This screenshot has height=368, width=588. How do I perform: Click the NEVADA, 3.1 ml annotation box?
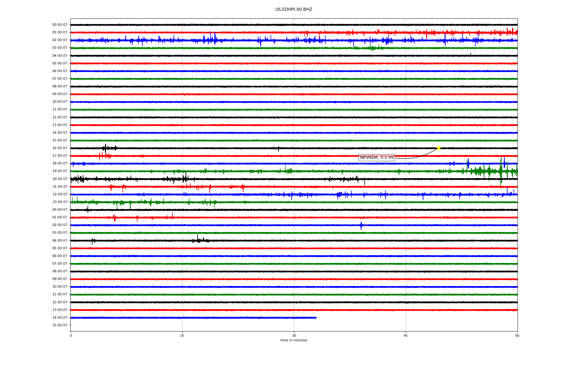pyautogui.click(x=377, y=158)
